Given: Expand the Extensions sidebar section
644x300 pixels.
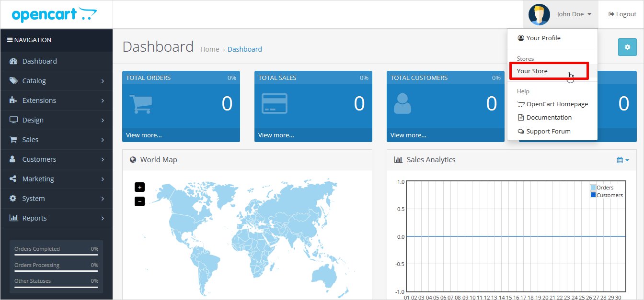Looking at the screenshot, I should 56,100.
